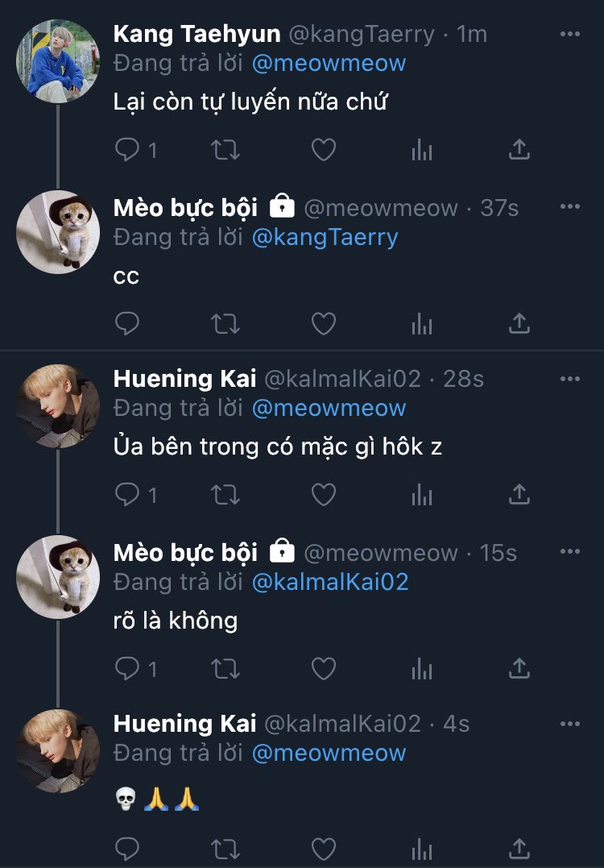View analytics for the "rõ là không" tweet
The image size is (604, 868).
[422, 668]
